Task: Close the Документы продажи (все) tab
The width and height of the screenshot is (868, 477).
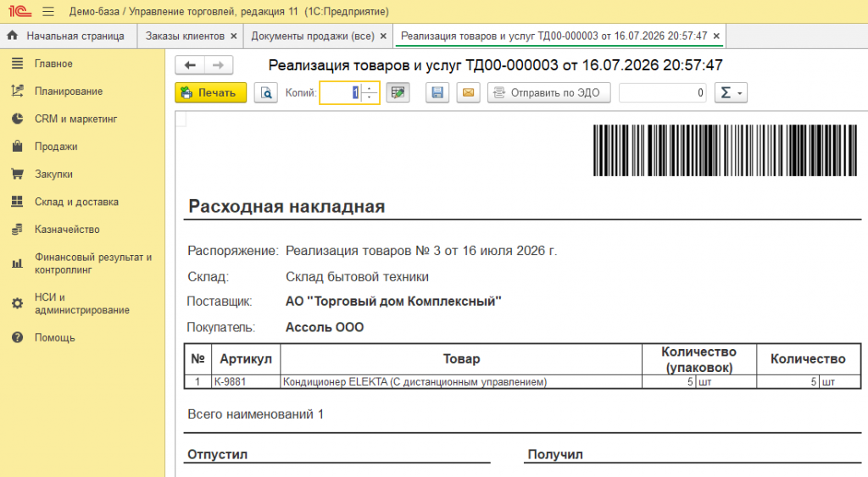Action: [x=383, y=36]
